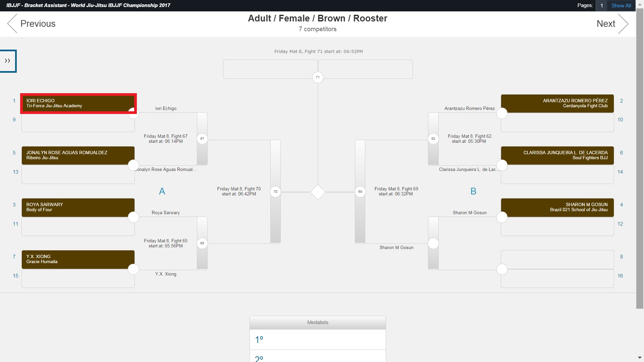Viewport: 644px width, 362px height.
Task: Select page 1 in the Pages bar
Action: coord(601,5)
